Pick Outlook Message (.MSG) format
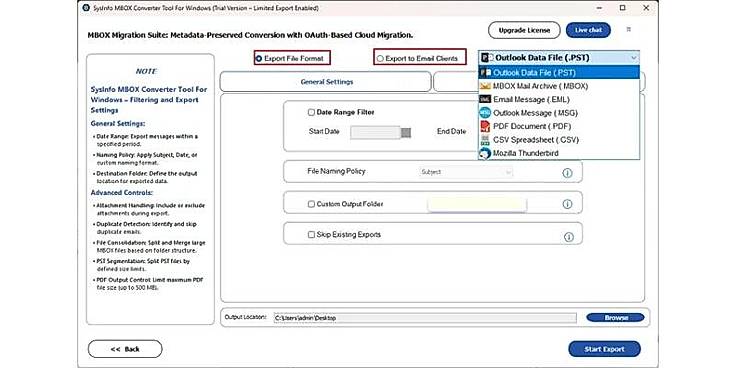 pyautogui.click(x=559, y=113)
